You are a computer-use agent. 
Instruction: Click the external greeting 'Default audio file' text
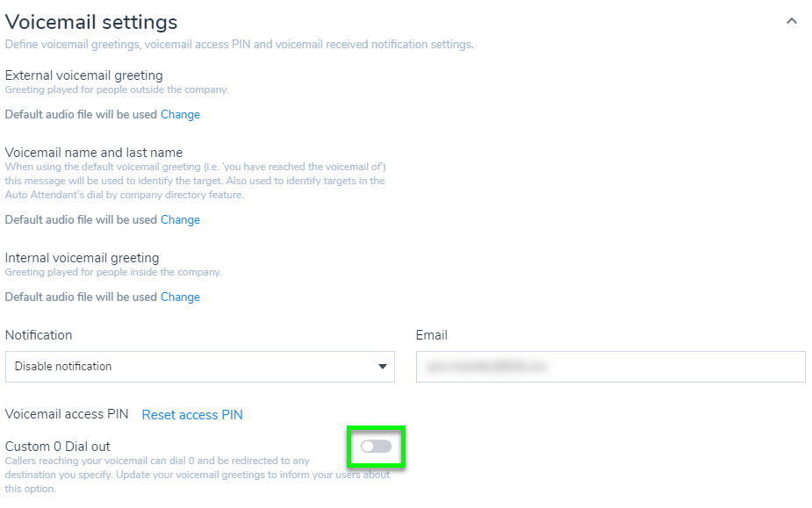coord(81,115)
